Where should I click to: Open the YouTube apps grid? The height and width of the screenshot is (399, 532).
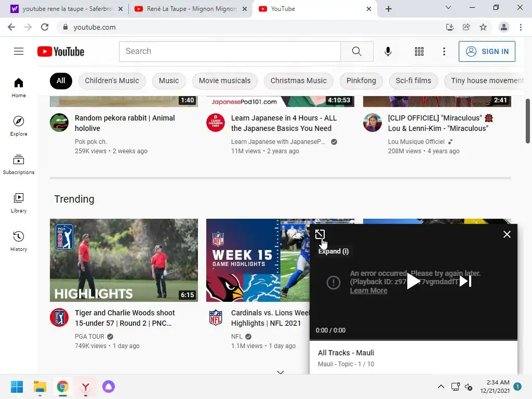click(x=419, y=51)
